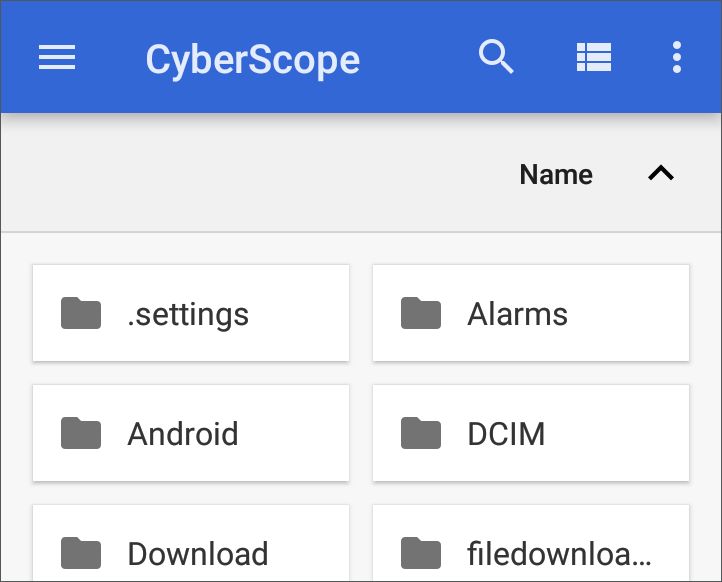Click the .settings folder icon
This screenshot has width=722, height=582.
pos(81,313)
